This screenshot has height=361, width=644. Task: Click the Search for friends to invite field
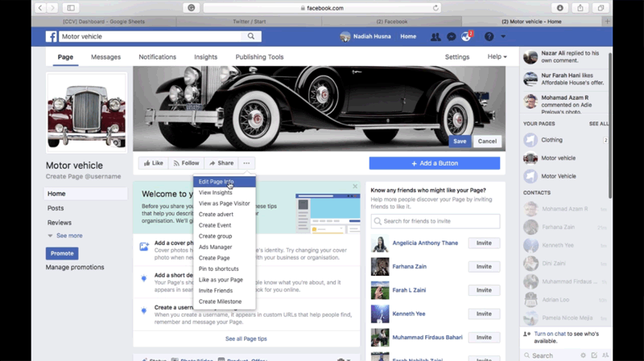[x=436, y=221]
